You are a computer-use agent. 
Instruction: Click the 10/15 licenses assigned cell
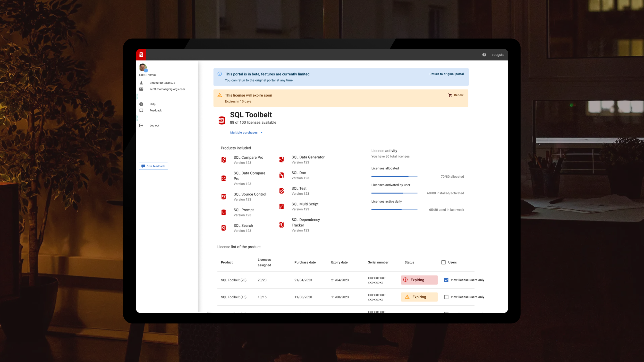(x=262, y=297)
